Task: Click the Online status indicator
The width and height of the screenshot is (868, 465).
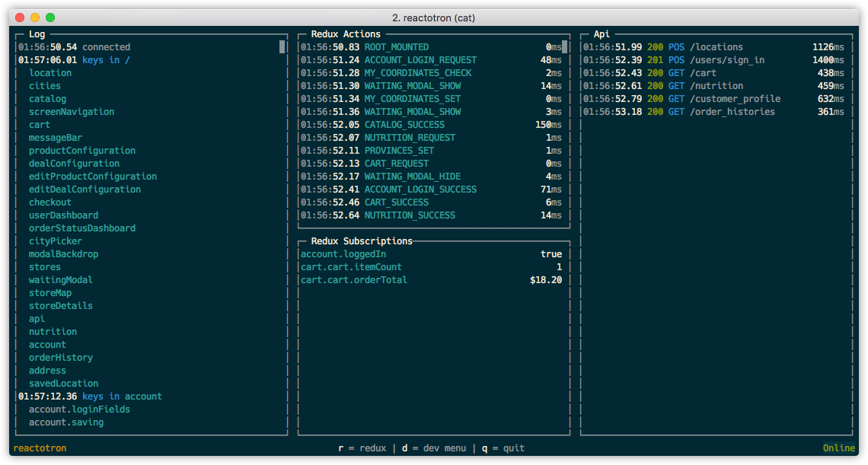Action: (838, 448)
